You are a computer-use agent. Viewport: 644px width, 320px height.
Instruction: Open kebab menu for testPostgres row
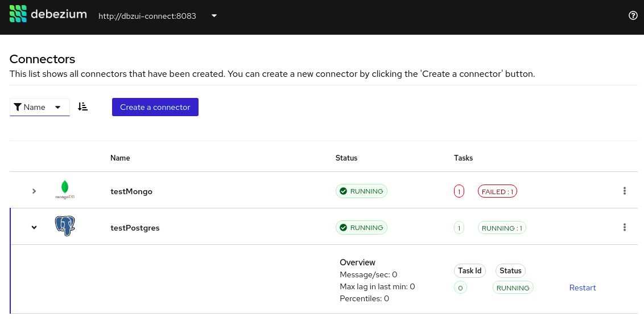(x=624, y=228)
